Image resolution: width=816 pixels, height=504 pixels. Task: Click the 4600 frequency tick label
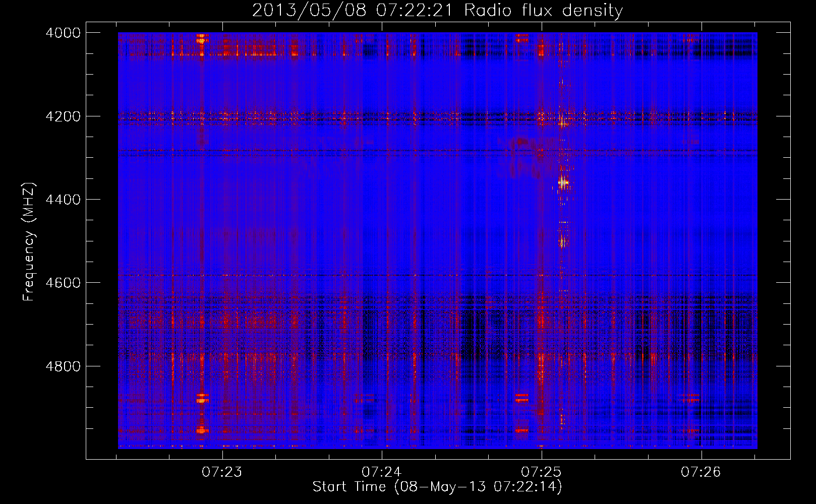click(x=63, y=283)
